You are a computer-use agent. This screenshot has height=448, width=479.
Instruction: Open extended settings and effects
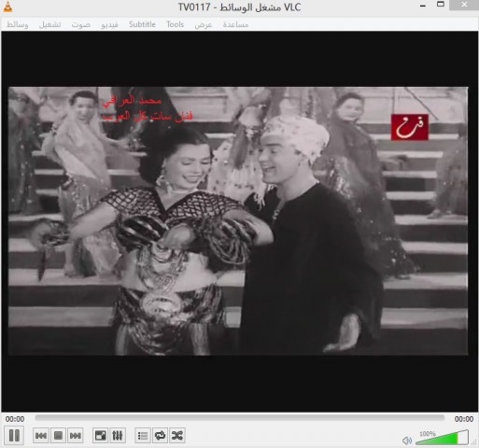(x=118, y=435)
